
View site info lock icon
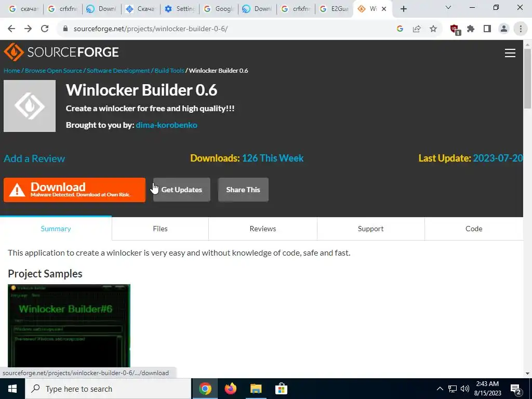65,29
